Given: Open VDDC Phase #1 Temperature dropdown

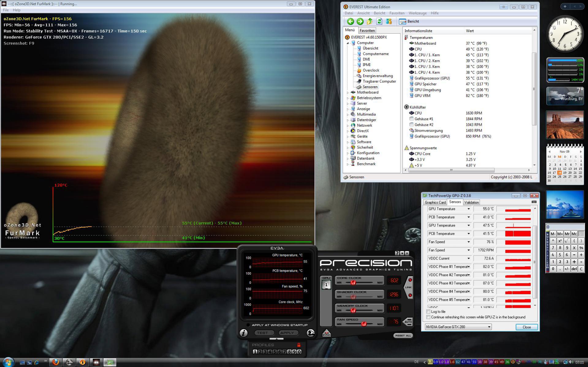Looking at the screenshot, I should click(468, 267).
